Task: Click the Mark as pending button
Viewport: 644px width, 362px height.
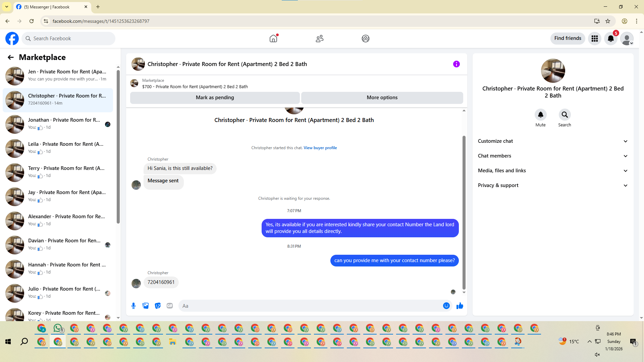Action: (x=215, y=98)
